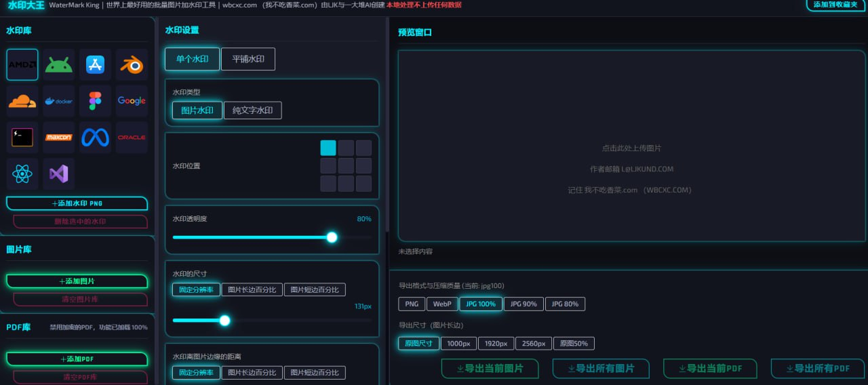Choose the Docker whale watermark
The width and height of the screenshot is (868, 385).
(x=59, y=101)
